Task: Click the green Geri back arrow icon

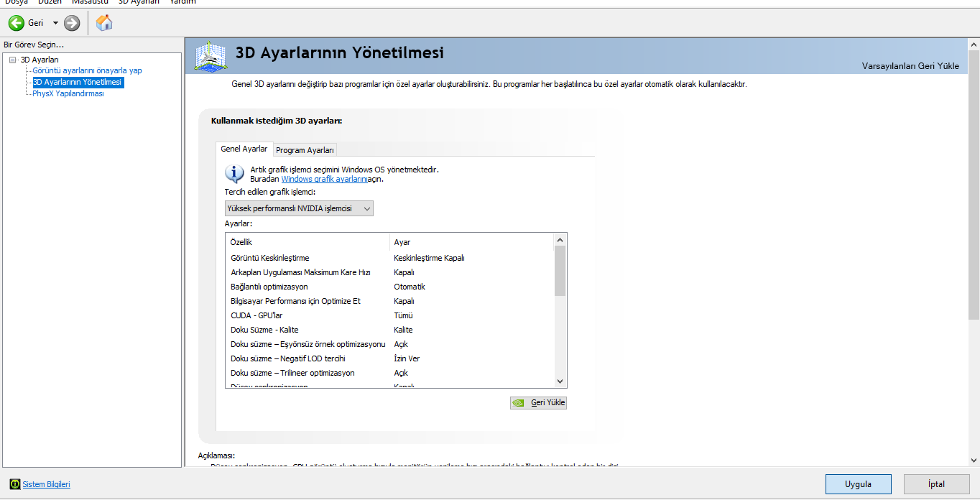Action: coord(16,23)
